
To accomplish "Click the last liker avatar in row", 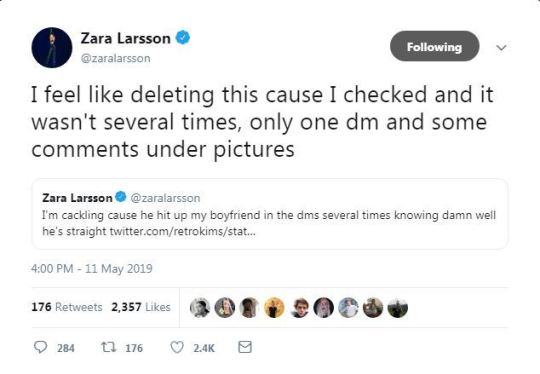I will click(397, 308).
